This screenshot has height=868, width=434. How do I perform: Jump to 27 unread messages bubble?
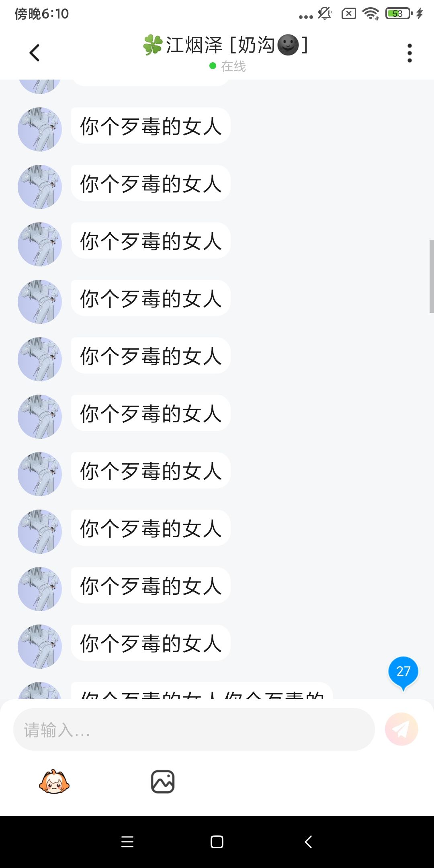pyautogui.click(x=403, y=672)
